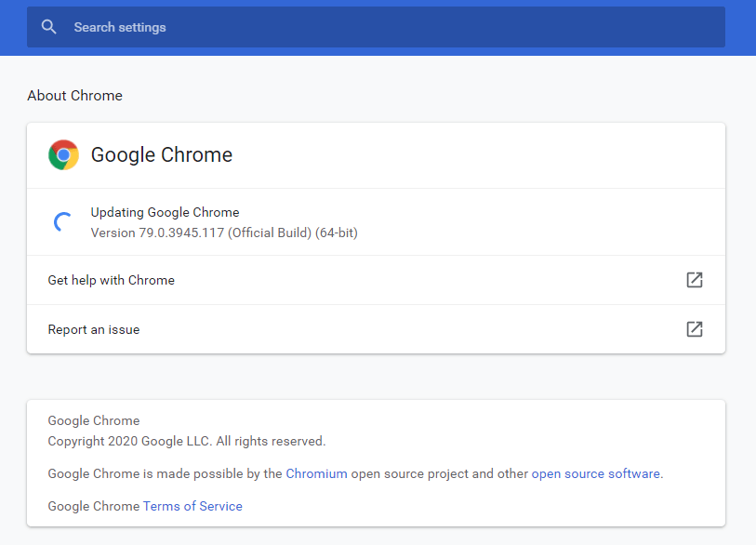Select Get help with Chrome
The height and width of the screenshot is (545, 756).
[111, 280]
